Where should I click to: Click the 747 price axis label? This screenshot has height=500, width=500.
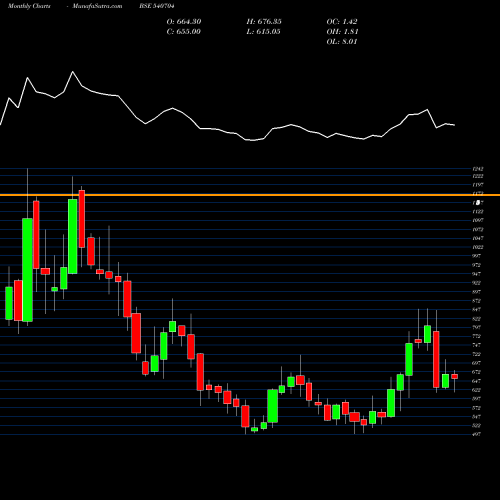[477, 345]
